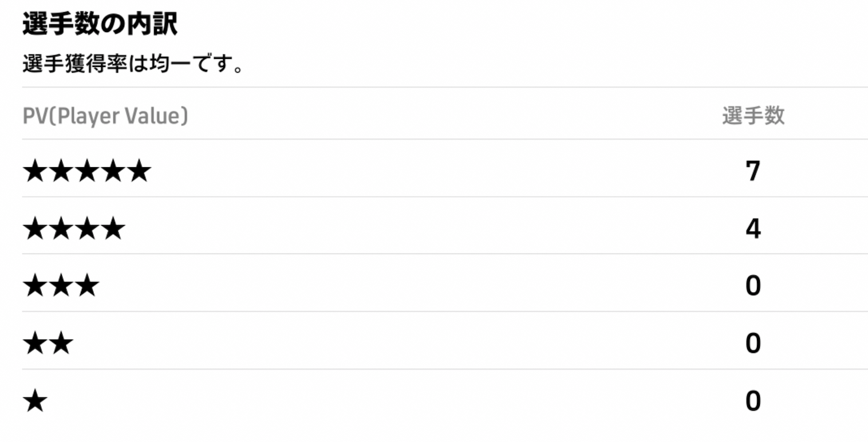
Task: Click the three-star PV rating icons
Action: pos(61,286)
